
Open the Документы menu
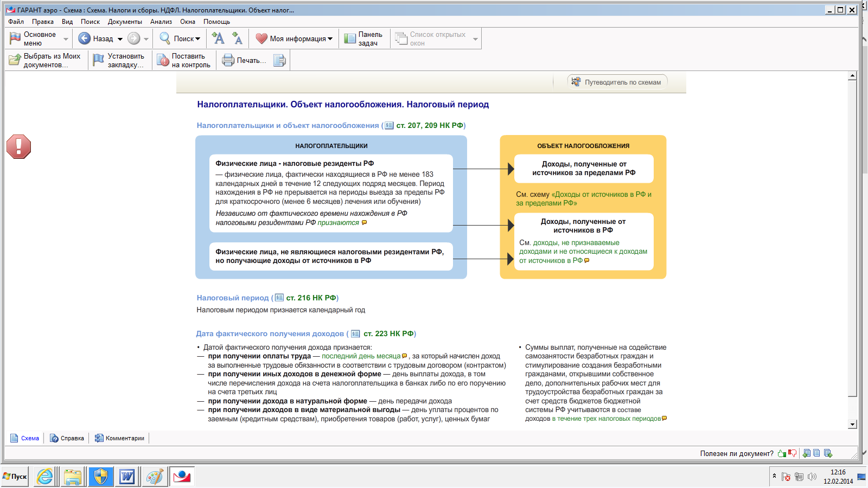(x=125, y=22)
